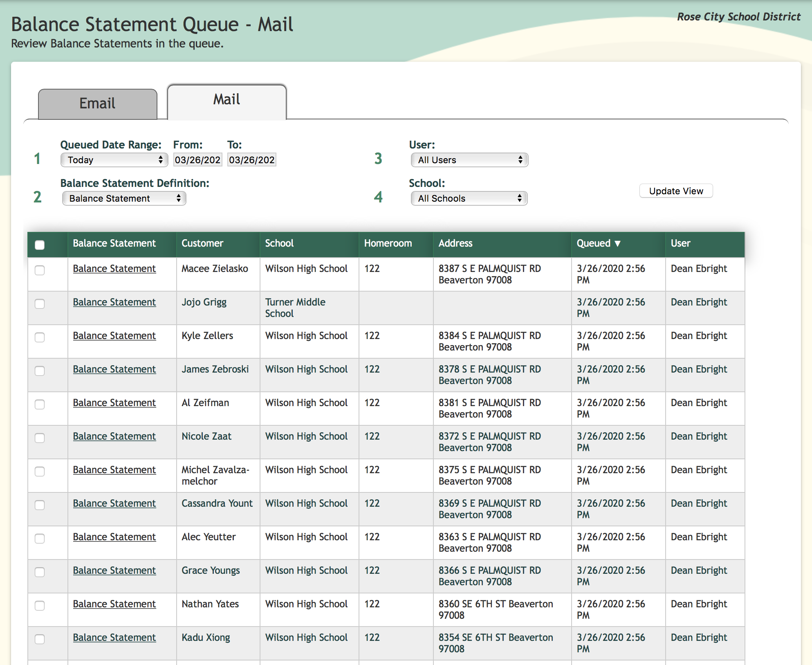
Task: Sort by the School column header
Action: [279, 243]
